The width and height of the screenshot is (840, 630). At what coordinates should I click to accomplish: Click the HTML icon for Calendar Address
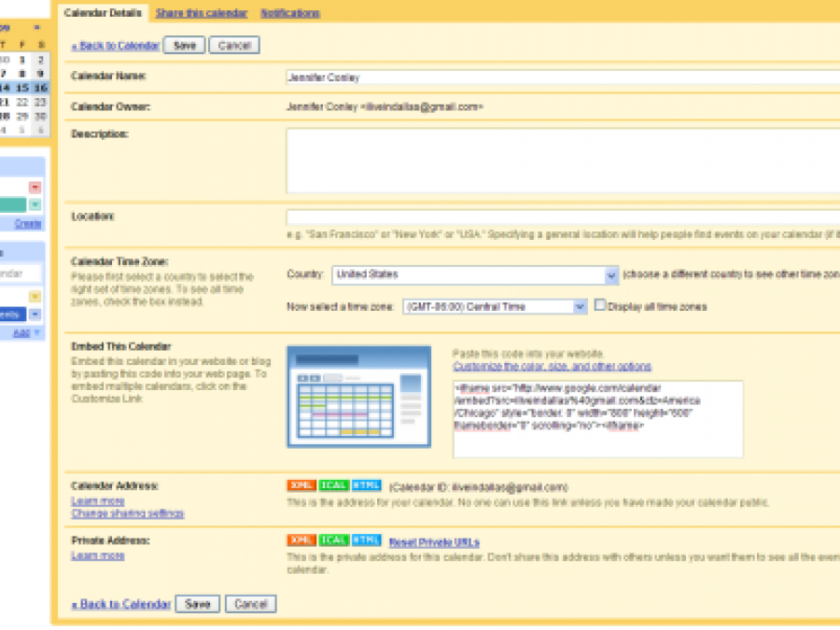coord(366,486)
